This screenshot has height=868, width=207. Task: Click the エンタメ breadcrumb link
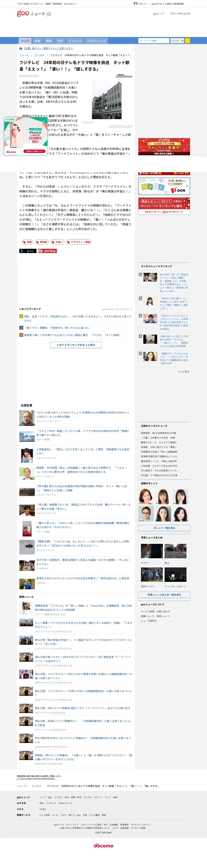click(40, 55)
